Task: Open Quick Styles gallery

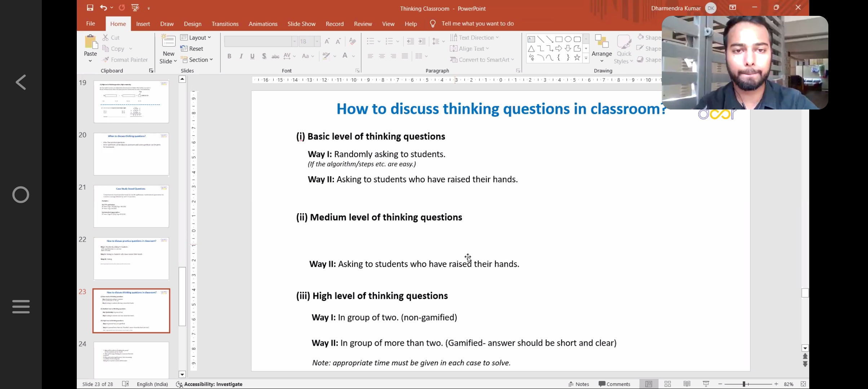Action: coord(624,49)
